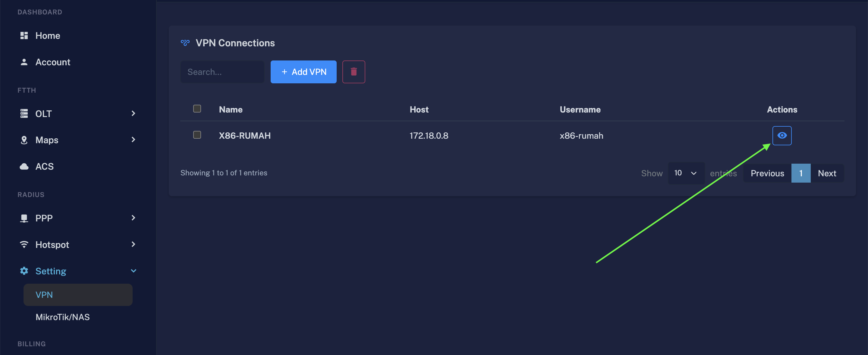Click the Maps pin icon
Screen dimensions: 868x355
pos(24,140)
